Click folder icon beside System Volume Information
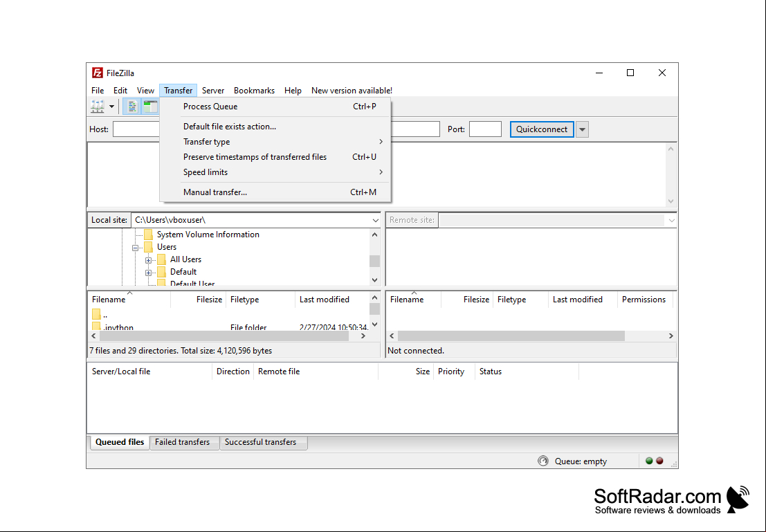This screenshot has width=766, height=532. coord(149,235)
